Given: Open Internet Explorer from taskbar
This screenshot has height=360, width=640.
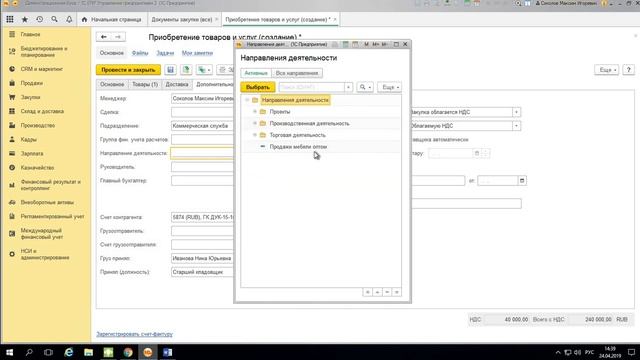Looking at the screenshot, I should point(69,352).
